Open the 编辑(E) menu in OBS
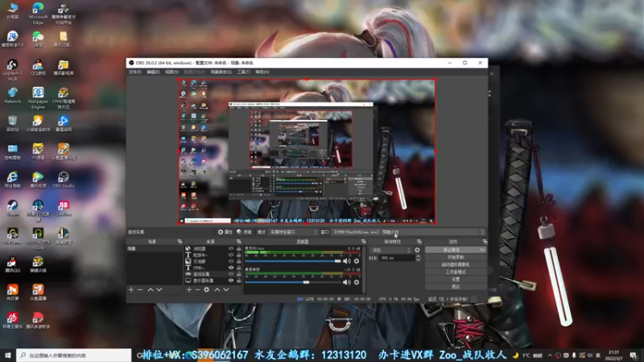Viewport: 644px width, 362px height. coord(153,72)
